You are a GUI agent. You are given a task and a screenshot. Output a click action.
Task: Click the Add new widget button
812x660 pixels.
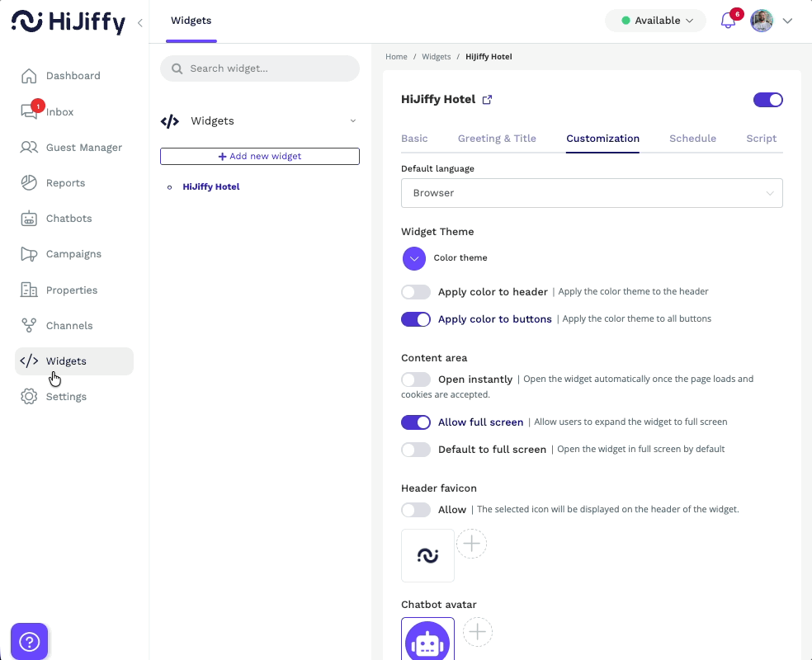pyautogui.click(x=260, y=157)
